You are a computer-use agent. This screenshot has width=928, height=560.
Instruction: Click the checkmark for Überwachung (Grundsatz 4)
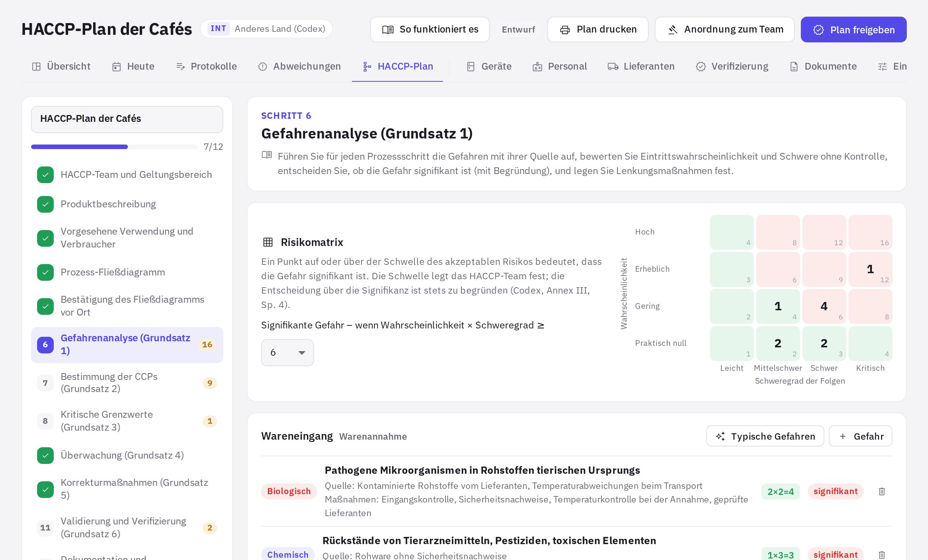[45, 456]
